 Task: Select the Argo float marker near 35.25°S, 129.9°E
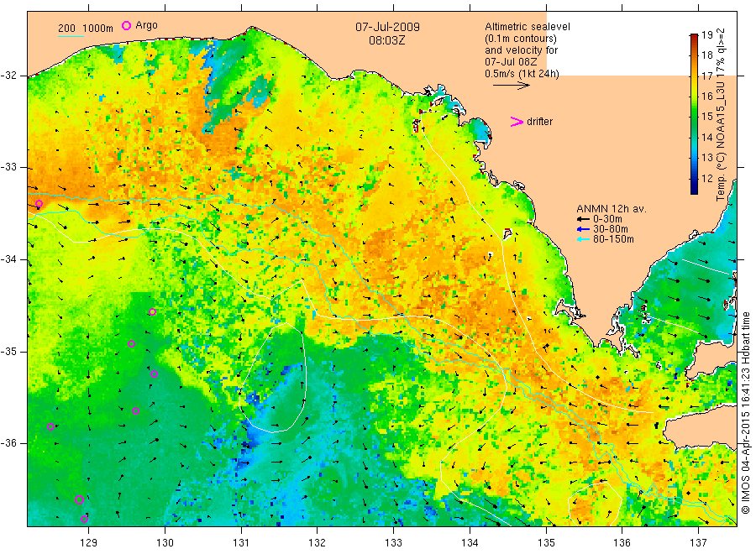click(x=155, y=374)
